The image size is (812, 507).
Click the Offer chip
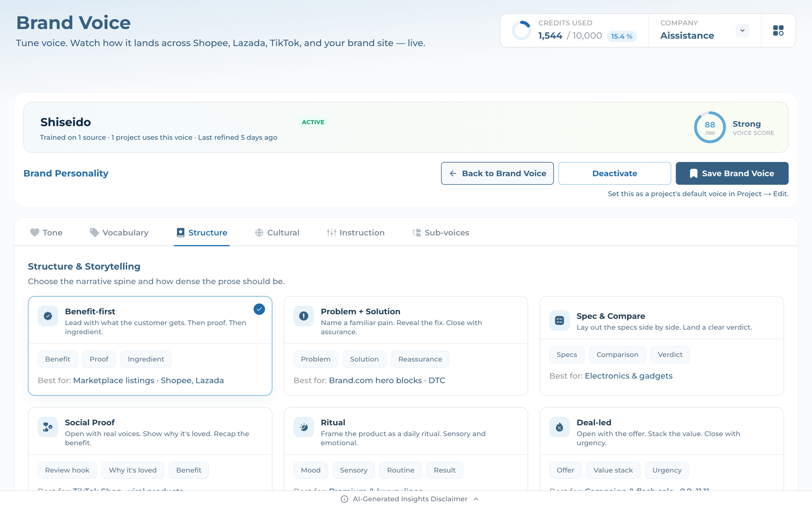pos(565,470)
